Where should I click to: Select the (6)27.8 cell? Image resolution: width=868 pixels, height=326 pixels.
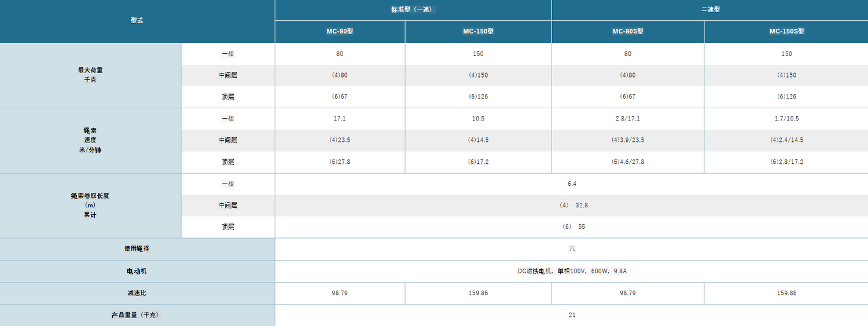click(340, 162)
